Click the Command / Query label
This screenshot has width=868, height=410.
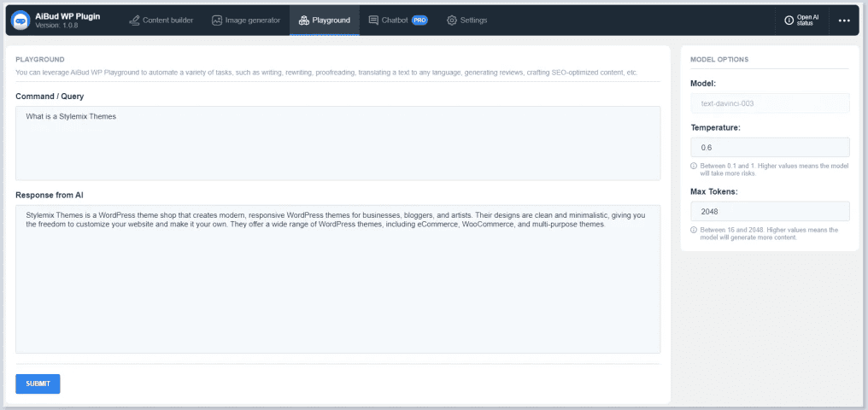(50, 97)
